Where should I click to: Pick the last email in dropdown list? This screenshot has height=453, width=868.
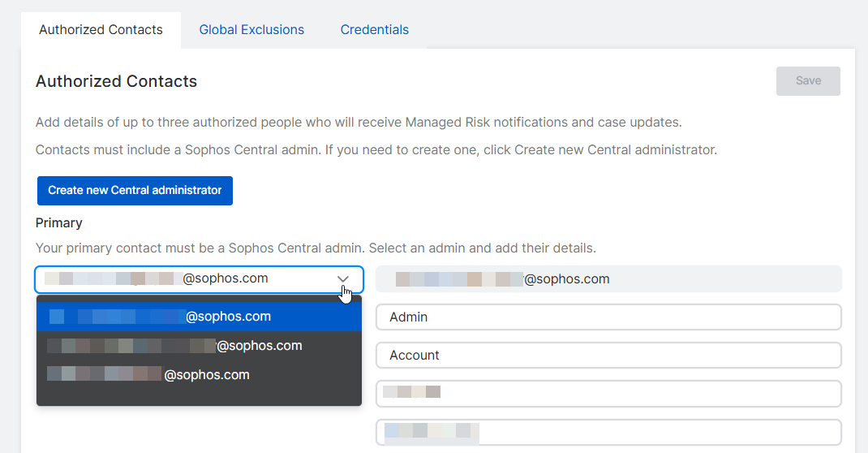coord(199,375)
